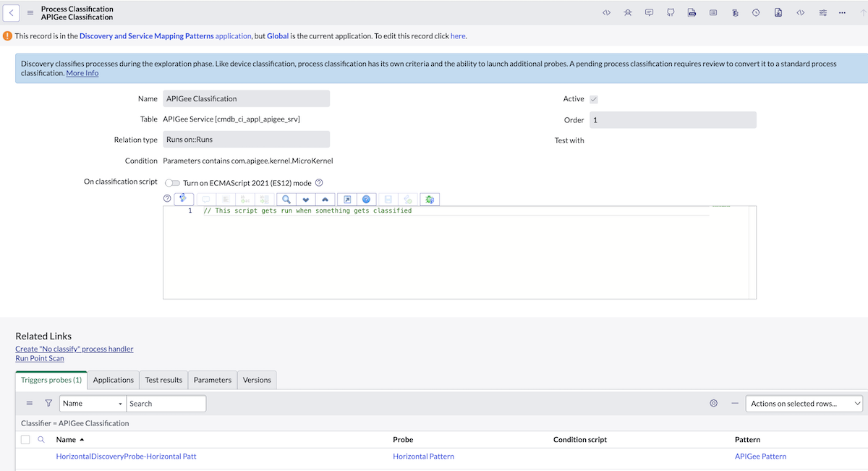
Task: Click Run Point Scan link
Action: pos(40,358)
